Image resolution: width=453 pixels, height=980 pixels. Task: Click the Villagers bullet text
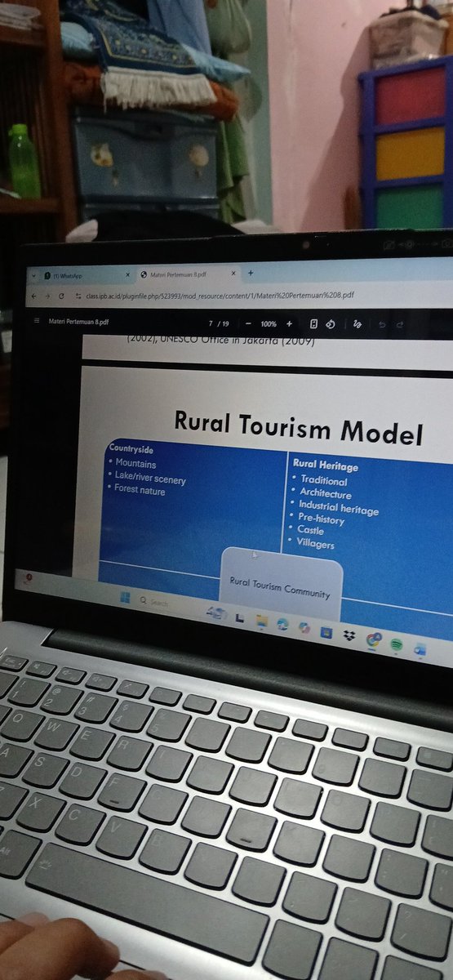[315, 542]
